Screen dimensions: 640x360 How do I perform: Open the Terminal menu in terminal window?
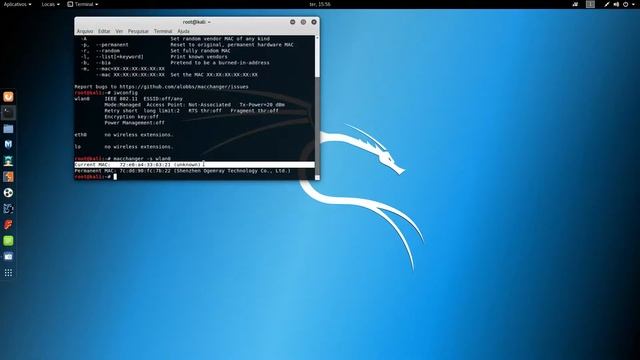point(163,31)
